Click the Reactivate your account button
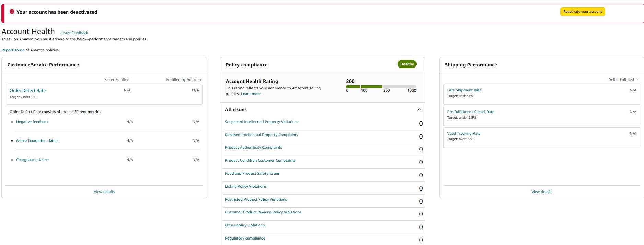The height and width of the screenshot is (245, 644). (x=583, y=12)
